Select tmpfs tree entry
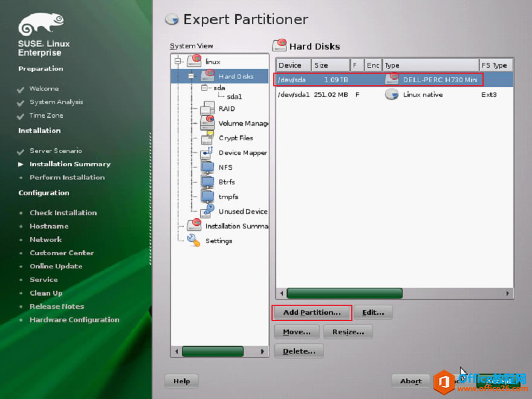The image size is (532, 399). pyautogui.click(x=229, y=197)
